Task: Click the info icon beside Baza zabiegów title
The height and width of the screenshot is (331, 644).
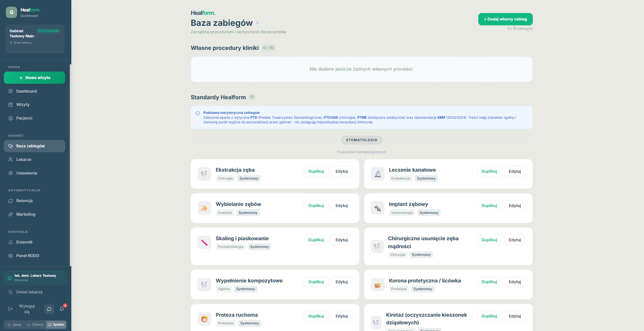Action: (258, 23)
